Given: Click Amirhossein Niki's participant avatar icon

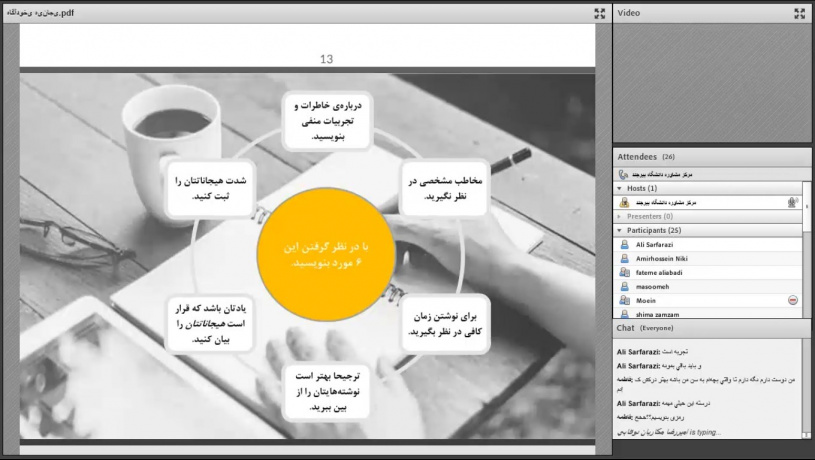Looking at the screenshot, I should 624,258.
